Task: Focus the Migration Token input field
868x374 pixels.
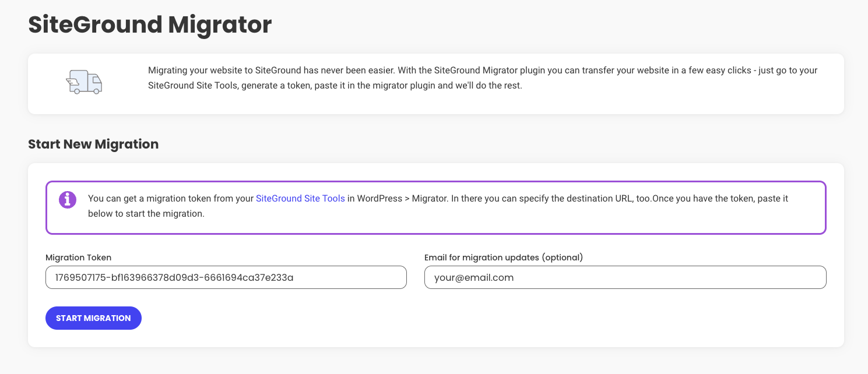Action: pos(226,277)
